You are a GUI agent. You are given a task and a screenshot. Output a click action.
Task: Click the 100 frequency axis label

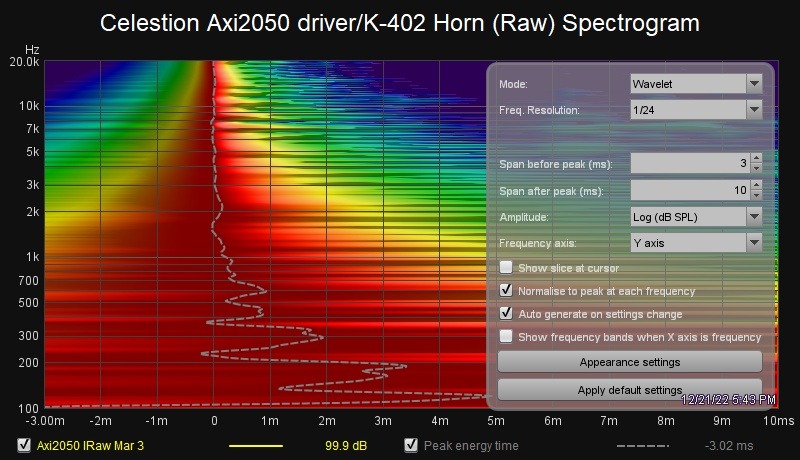(29, 408)
